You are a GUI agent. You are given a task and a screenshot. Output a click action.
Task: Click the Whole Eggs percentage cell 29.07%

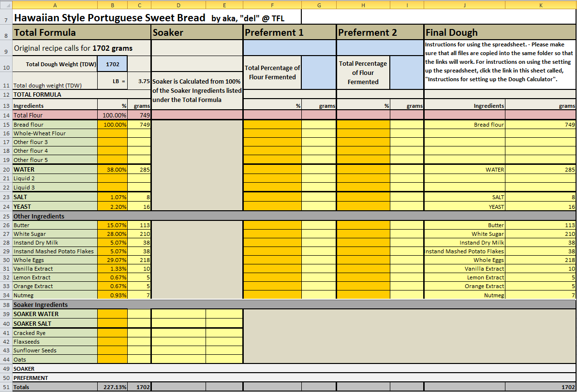113,260
